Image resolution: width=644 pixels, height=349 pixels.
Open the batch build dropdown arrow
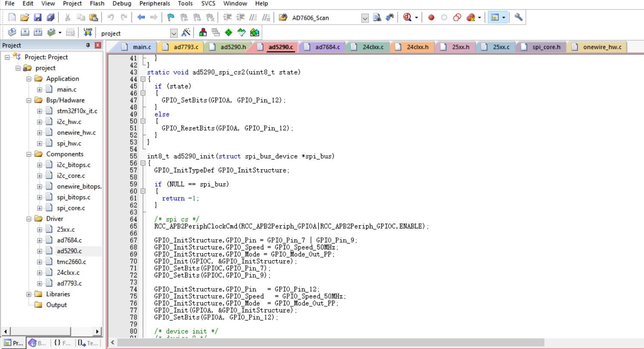[60, 33]
